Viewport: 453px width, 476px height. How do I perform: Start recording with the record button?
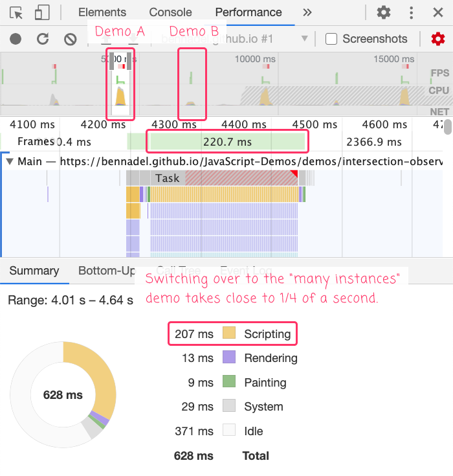[x=16, y=39]
